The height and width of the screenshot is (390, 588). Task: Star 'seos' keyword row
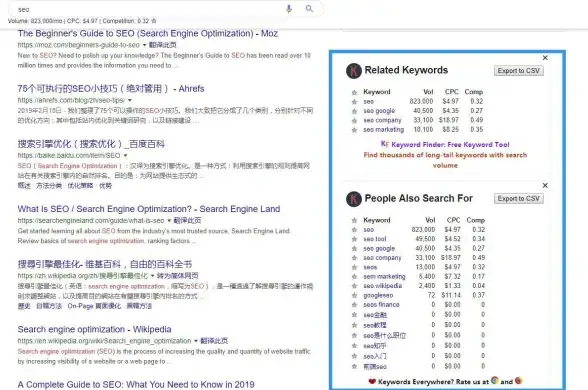(354, 267)
